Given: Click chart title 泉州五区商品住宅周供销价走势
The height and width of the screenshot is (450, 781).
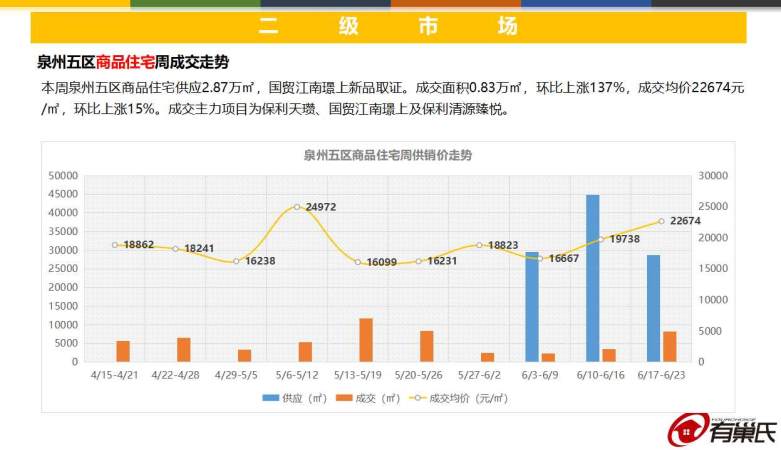Looking at the screenshot, I should click(x=388, y=155).
